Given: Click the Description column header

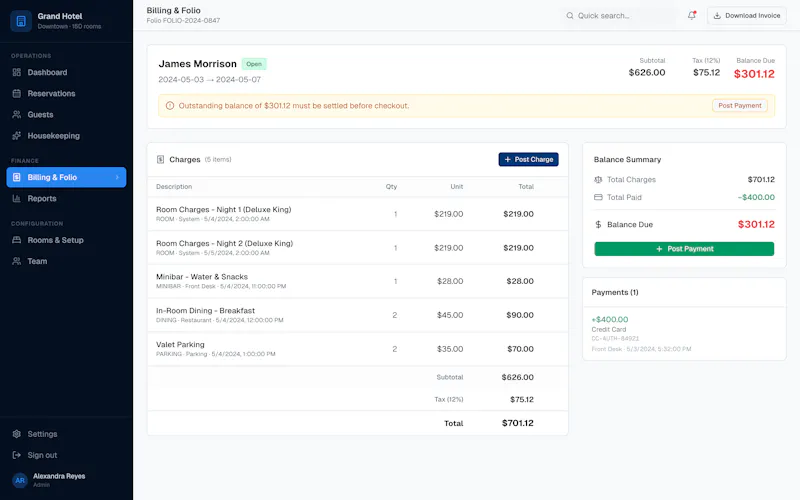Looking at the screenshot, I should coord(174,187).
